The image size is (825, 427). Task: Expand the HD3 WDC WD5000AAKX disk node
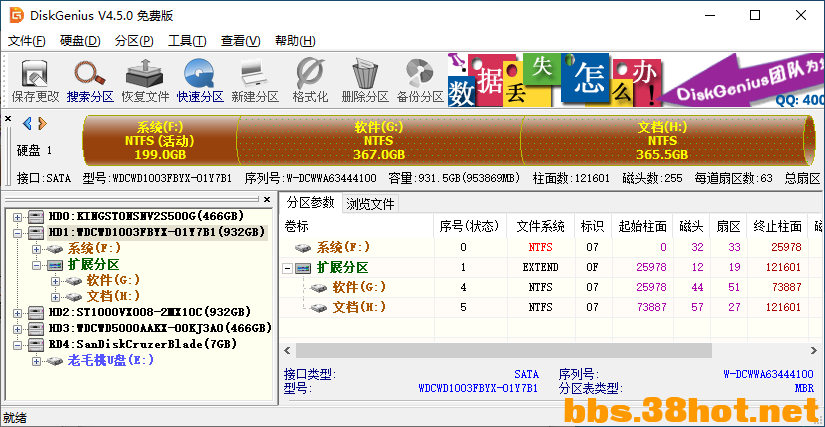coord(18,329)
